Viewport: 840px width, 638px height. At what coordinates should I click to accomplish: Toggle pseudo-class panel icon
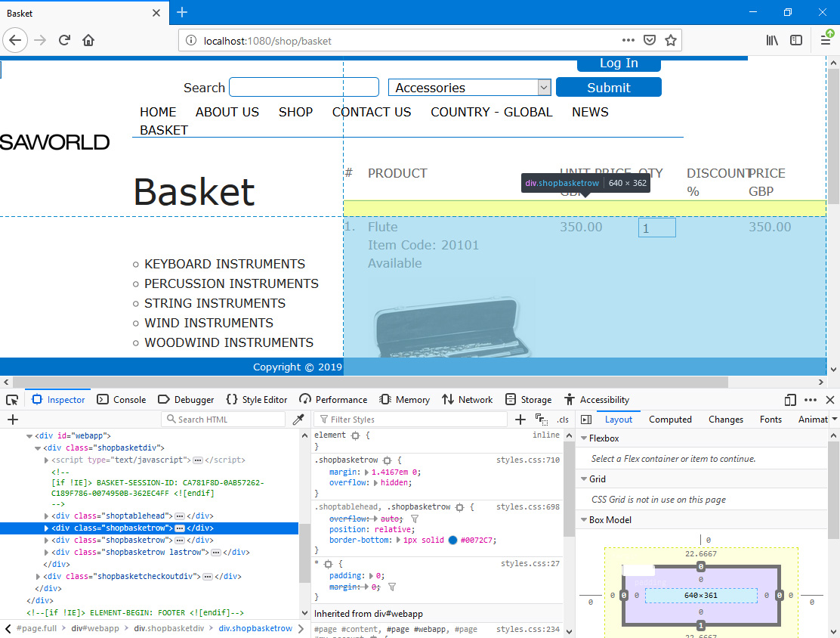pos(541,420)
